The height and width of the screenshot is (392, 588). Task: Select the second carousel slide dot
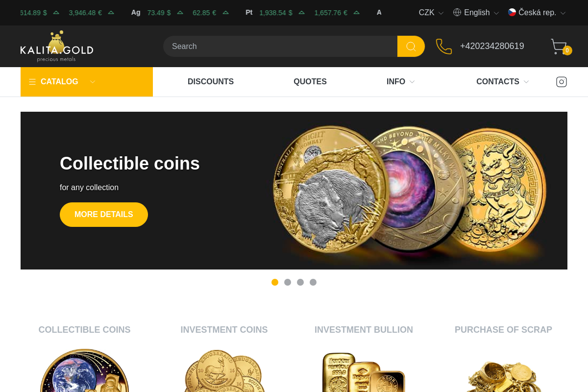288,282
